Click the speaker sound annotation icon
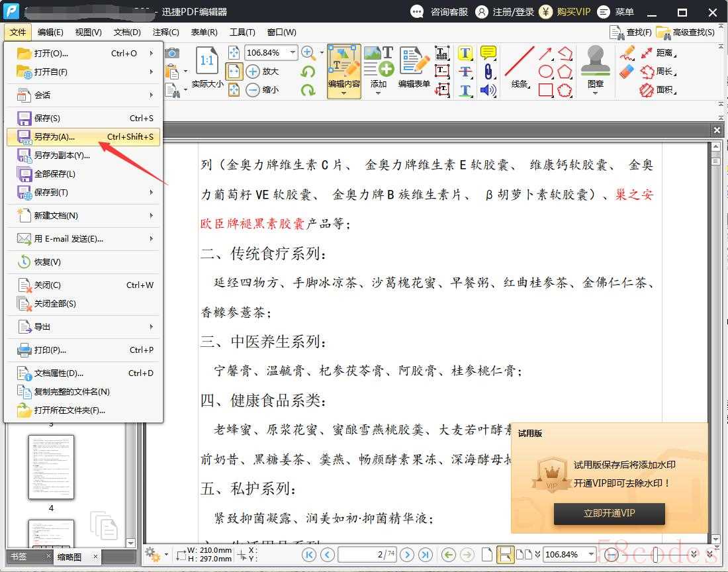 click(488, 90)
